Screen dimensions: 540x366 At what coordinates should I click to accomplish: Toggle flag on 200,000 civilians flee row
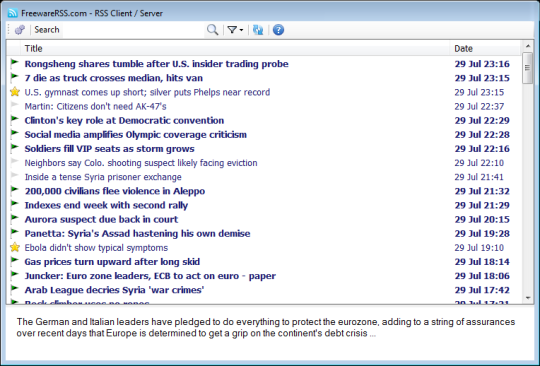click(x=14, y=190)
